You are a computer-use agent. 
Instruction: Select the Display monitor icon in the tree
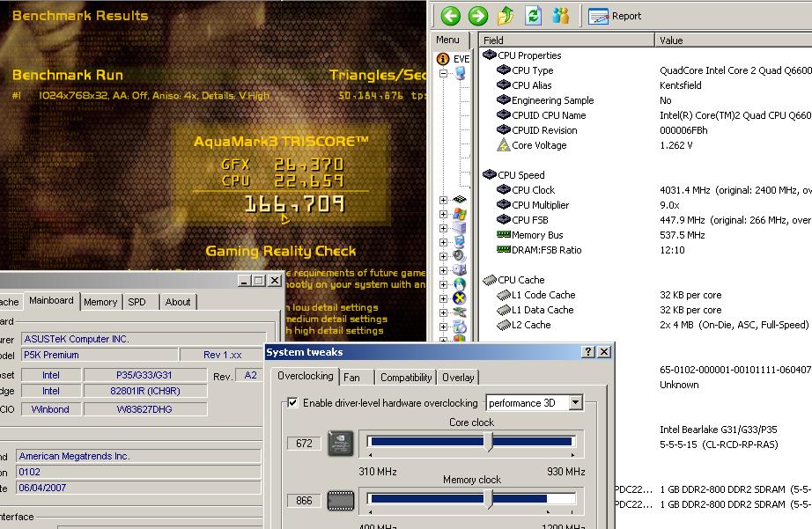coord(460,242)
